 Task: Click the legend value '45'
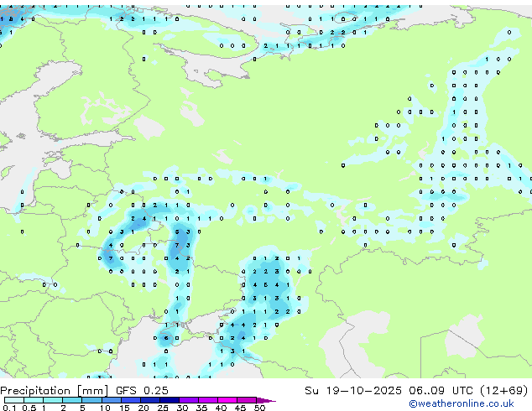(241, 408)
